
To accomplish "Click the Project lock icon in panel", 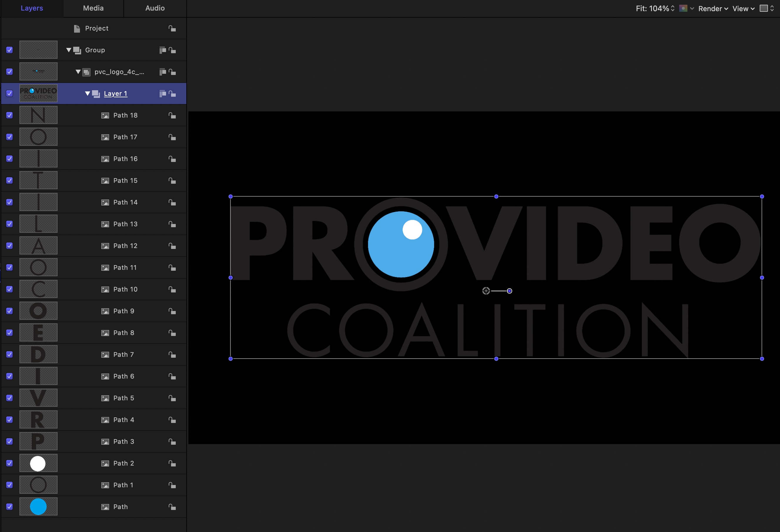I will point(173,28).
